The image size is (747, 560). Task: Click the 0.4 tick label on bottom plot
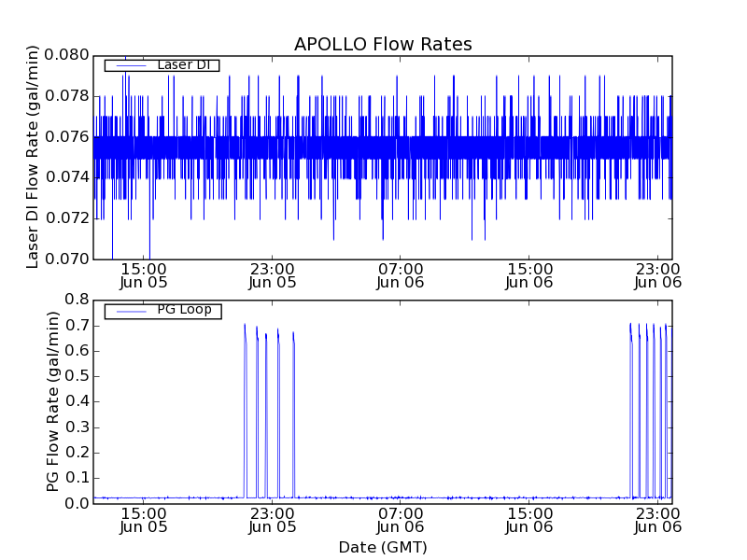coord(76,401)
